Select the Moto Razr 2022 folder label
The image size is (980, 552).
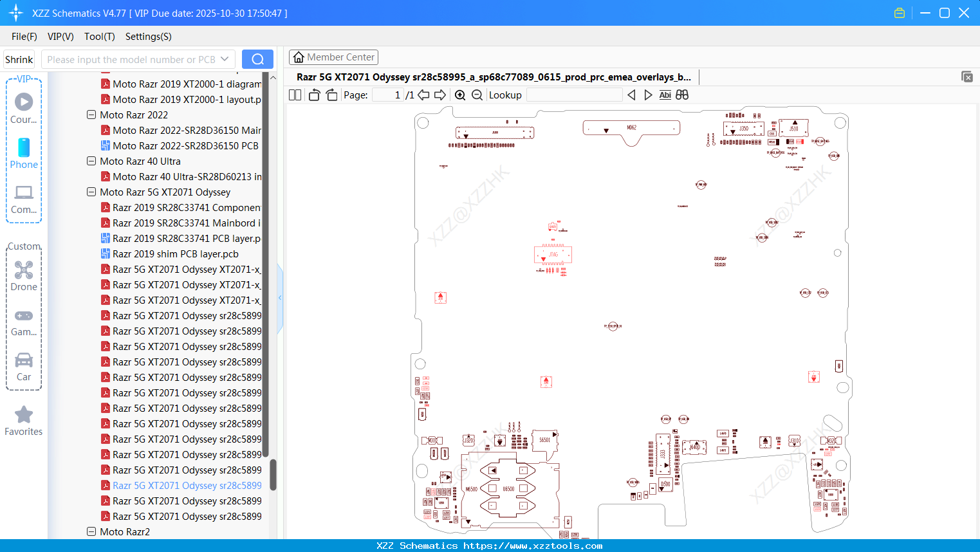click(x=134, y=115)
